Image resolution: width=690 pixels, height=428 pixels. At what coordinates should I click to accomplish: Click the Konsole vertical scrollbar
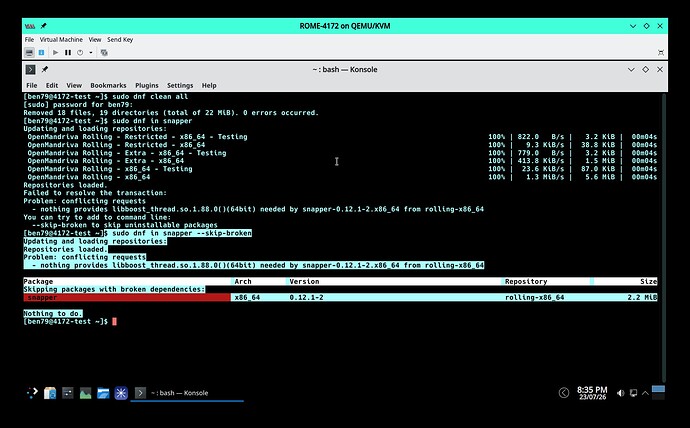(664, 238)
